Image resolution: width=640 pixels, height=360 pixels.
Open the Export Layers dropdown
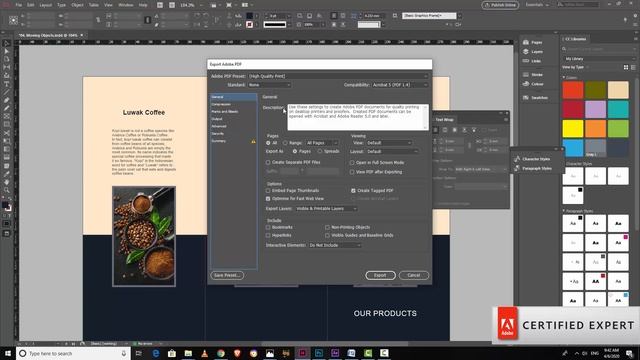click(x=326, y=209)
